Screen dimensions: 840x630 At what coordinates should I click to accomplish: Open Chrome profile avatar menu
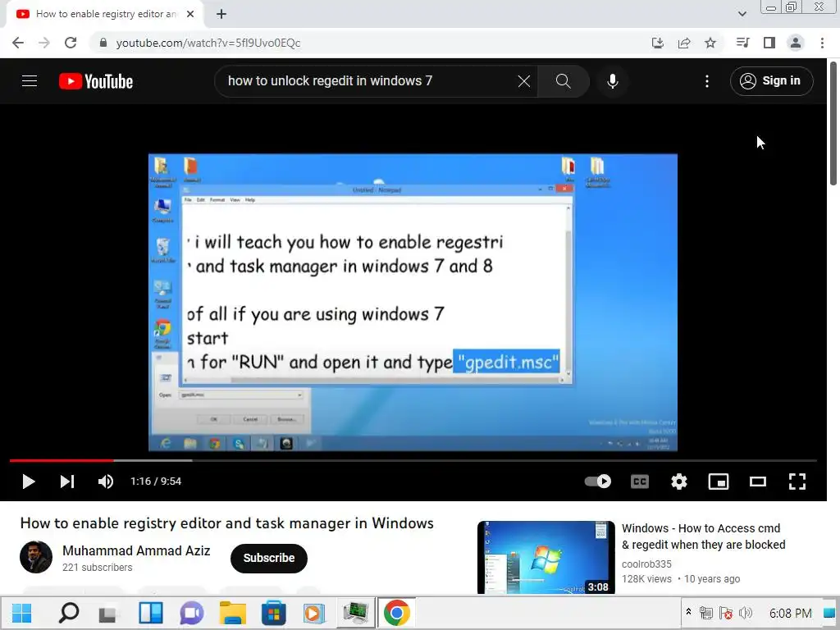(x=796, y=43)
